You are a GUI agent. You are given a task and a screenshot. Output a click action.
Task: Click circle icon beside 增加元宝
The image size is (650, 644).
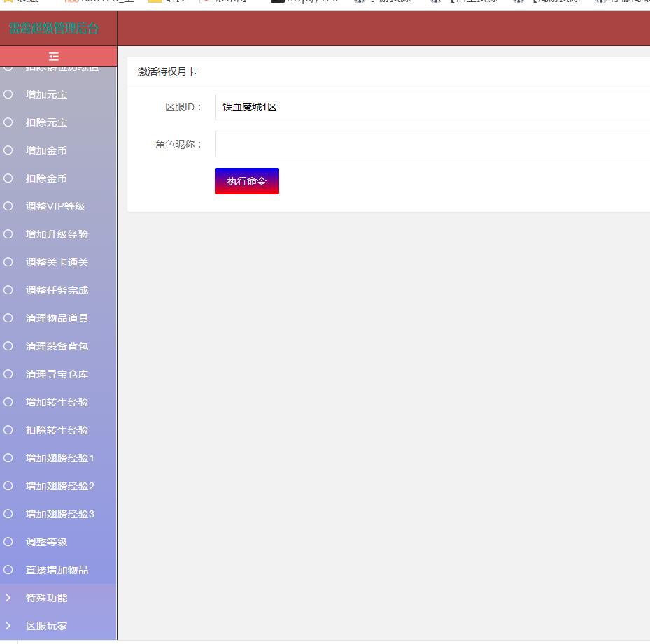[8, 94]
